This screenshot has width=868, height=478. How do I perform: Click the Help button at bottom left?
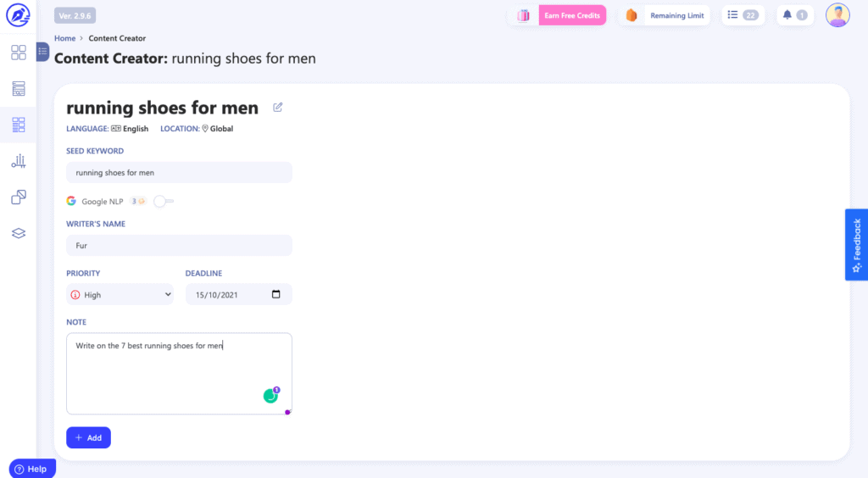pos(31,469)
